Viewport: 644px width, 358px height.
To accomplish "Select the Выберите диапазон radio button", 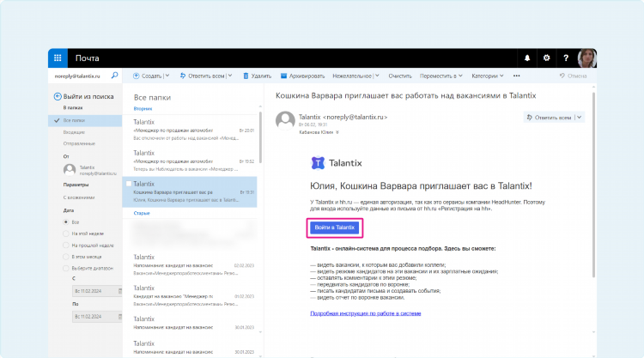I will point(66,268).
